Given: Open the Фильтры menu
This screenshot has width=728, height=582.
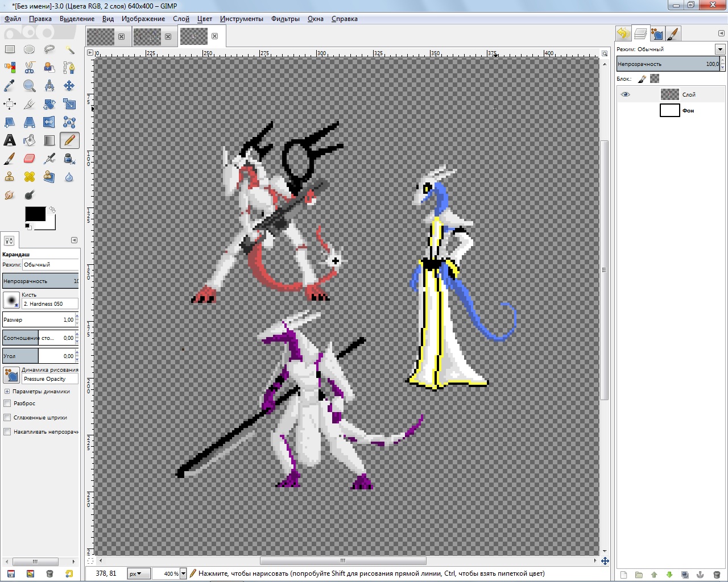Looking at the screenshot, I should click(286, 19).
